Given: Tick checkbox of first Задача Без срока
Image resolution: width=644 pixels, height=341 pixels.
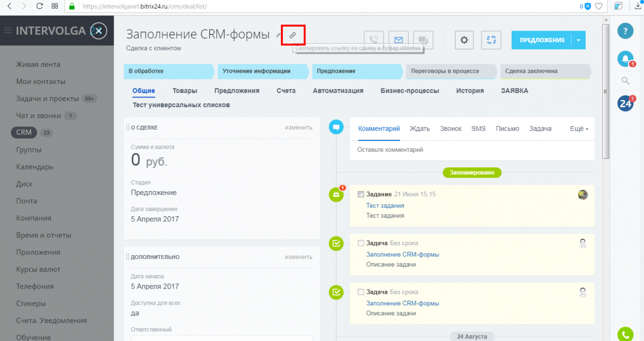Looking at the screenshot, I should pos(360,243).
